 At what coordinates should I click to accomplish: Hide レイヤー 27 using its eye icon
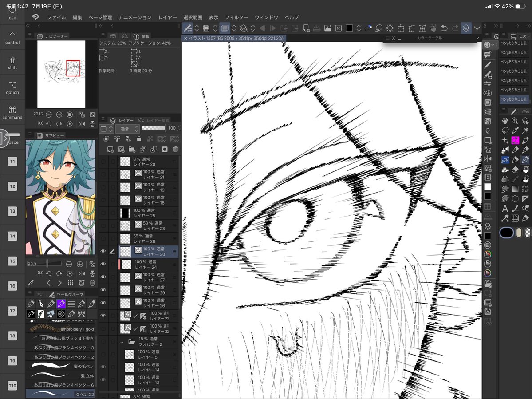click(x=103, y=277)
